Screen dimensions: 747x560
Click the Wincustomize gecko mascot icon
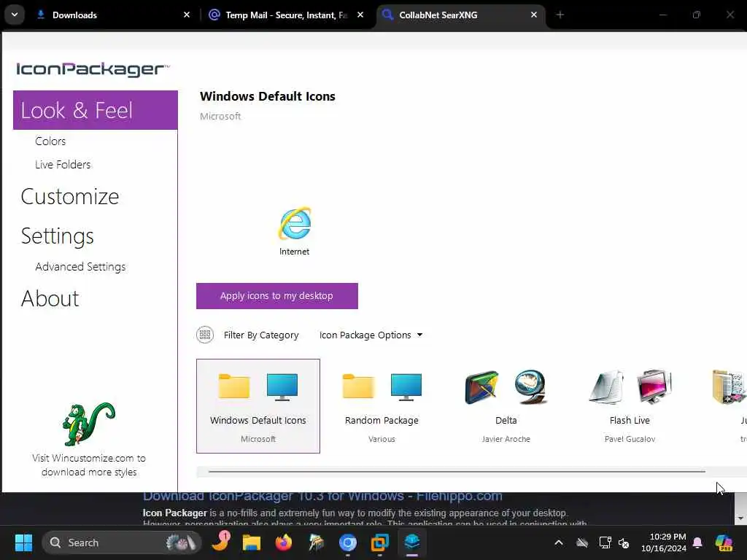point(88,424)
